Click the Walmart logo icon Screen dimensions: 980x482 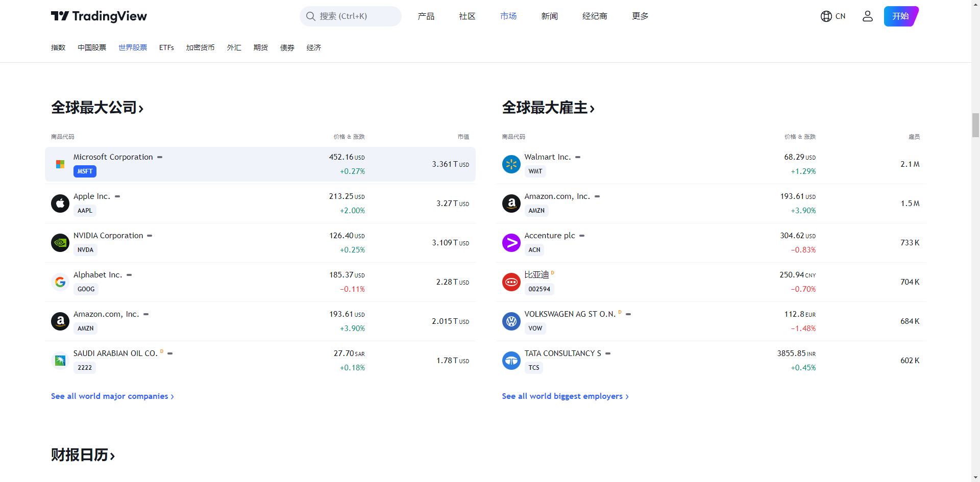[511, 164]
